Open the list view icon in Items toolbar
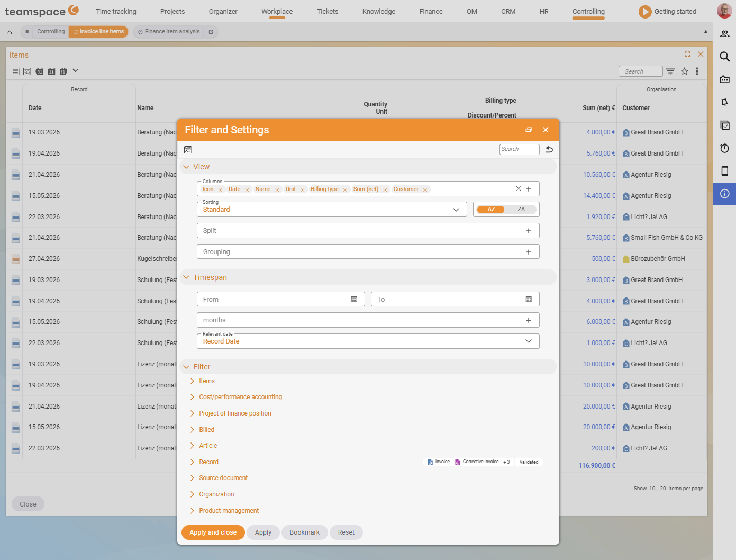Viewport: 736px width, 560px height. (x=15, y=71)
